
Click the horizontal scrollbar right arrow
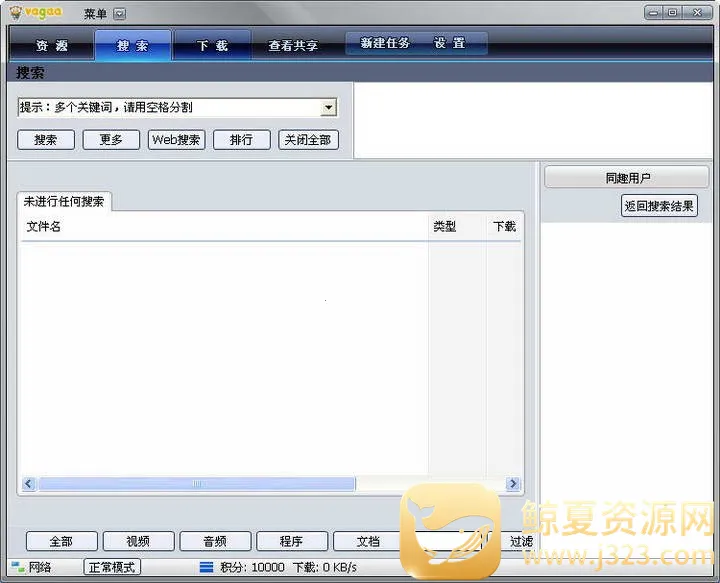[x=513, y=484]
